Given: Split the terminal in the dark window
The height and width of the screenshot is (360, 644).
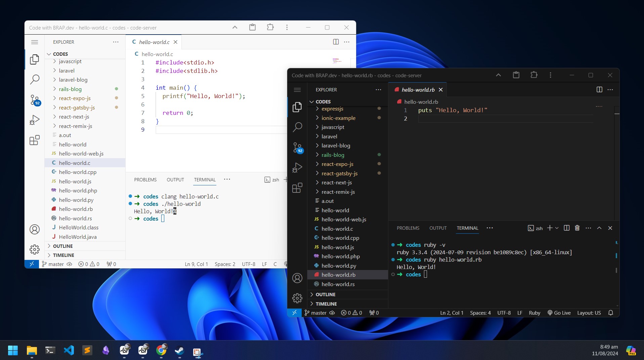Looking at the screenshot, I should coord(566,228).
